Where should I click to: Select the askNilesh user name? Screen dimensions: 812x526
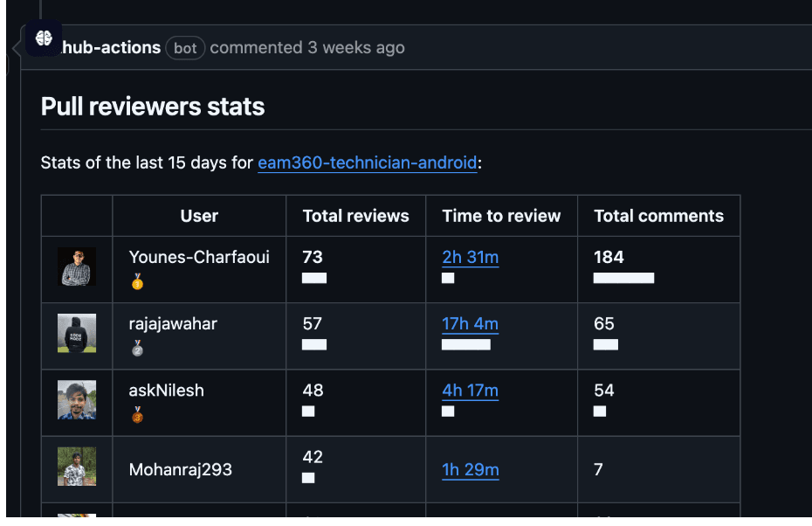[166, 391]
